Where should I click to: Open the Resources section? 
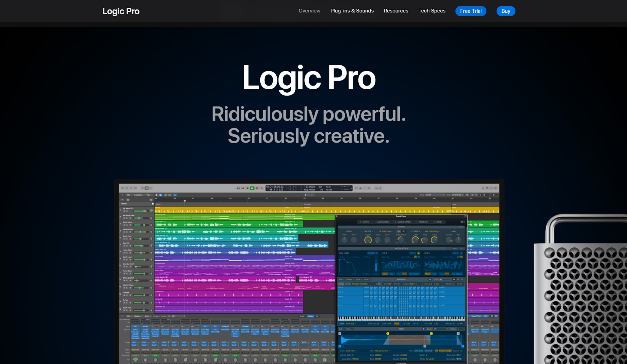pos(396,11)
